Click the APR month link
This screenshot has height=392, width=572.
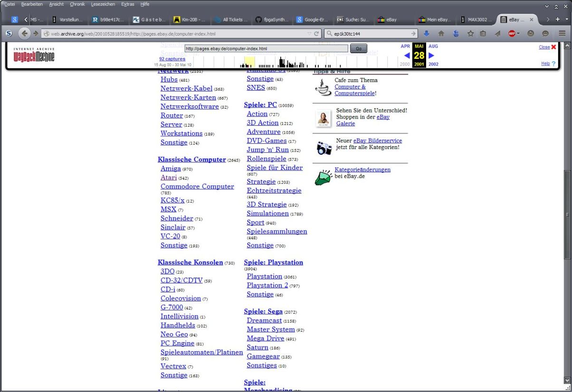point(405,46)
